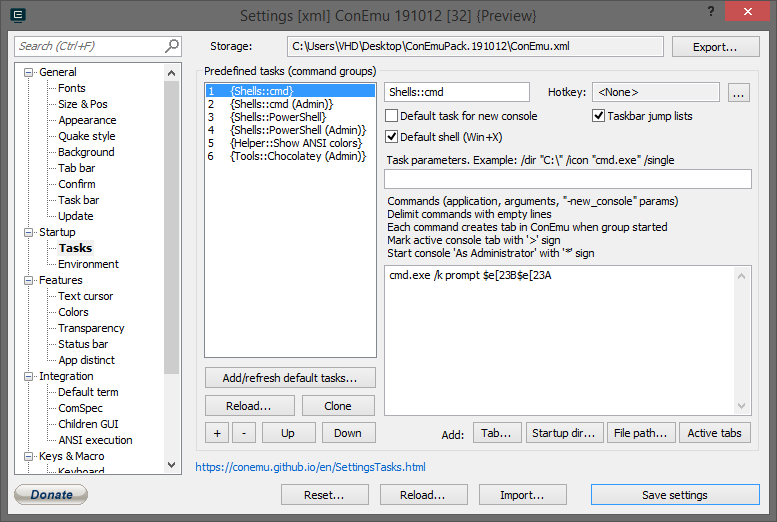Click the Storage path field
This screenshot has height=522, width=777.
click(475, 47)
